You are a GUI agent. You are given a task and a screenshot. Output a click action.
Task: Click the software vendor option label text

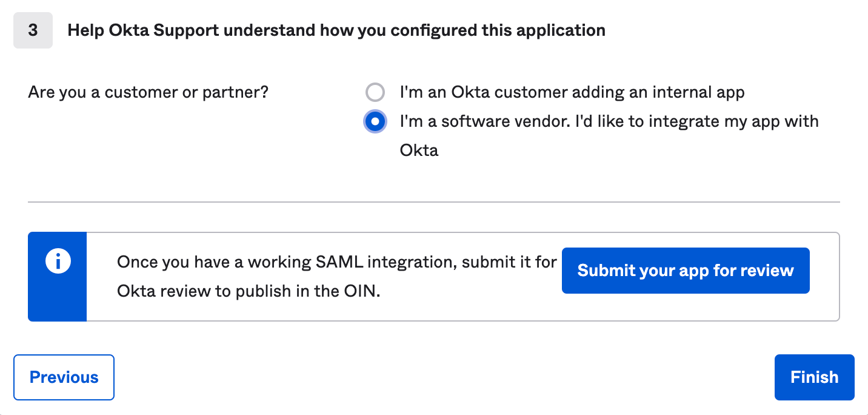click(606, 121)
